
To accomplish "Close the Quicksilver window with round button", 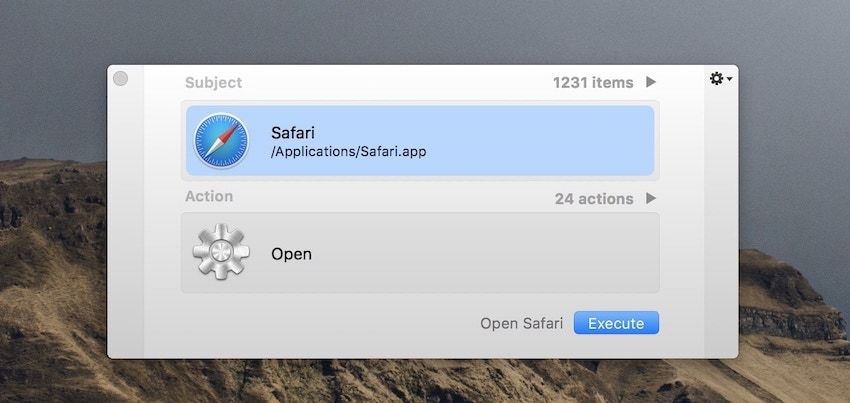I will click(x=121, y=79).
